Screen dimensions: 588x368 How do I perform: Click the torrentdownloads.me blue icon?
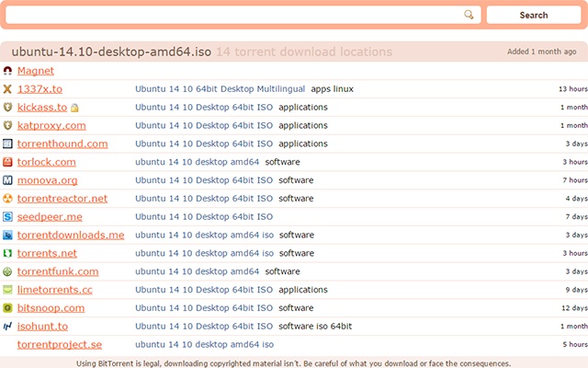[7, 236]
